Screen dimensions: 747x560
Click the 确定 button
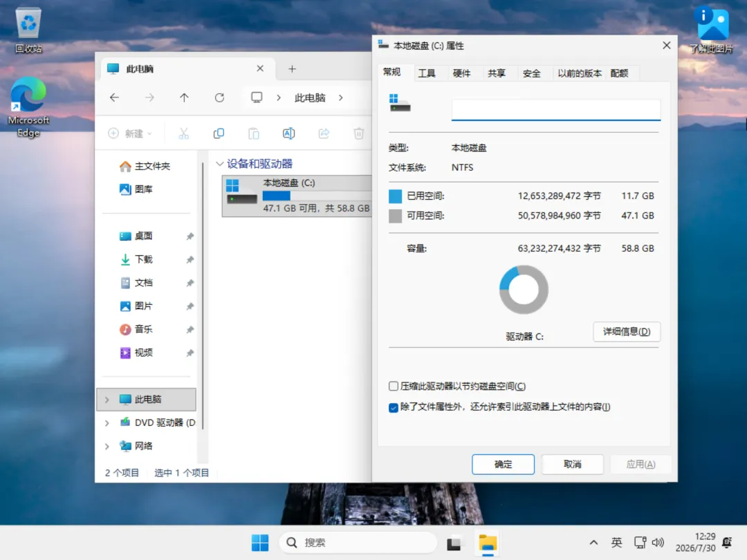coord(503,465)
